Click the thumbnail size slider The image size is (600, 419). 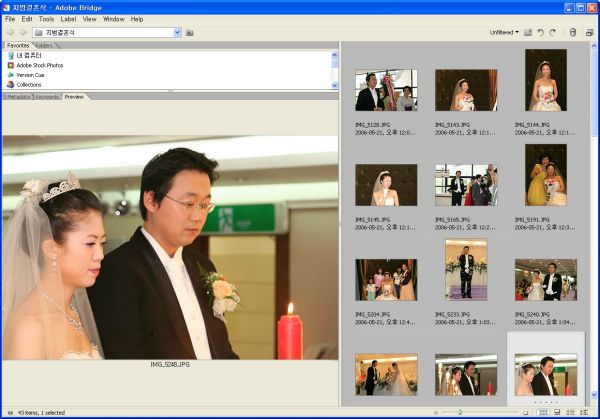click(460, 412)
